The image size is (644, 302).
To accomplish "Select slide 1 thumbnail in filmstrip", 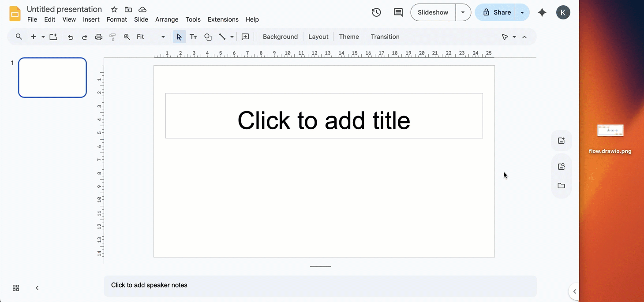I will (52, 77).
